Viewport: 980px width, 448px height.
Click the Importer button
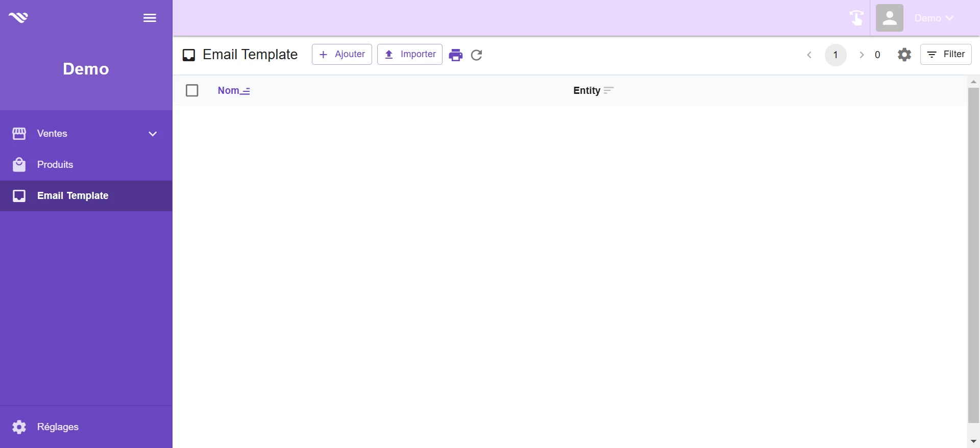click(410, 55)
